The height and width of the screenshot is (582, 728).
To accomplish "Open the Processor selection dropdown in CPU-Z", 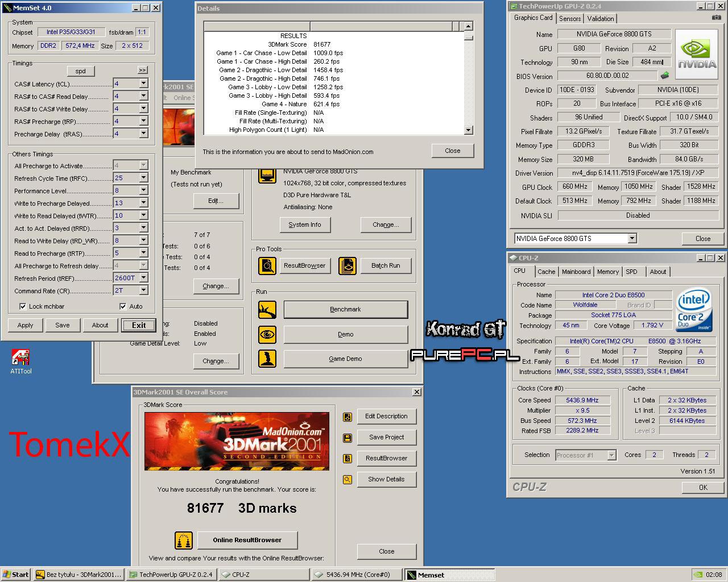I will pyautogui.click(x=611, y=455).
